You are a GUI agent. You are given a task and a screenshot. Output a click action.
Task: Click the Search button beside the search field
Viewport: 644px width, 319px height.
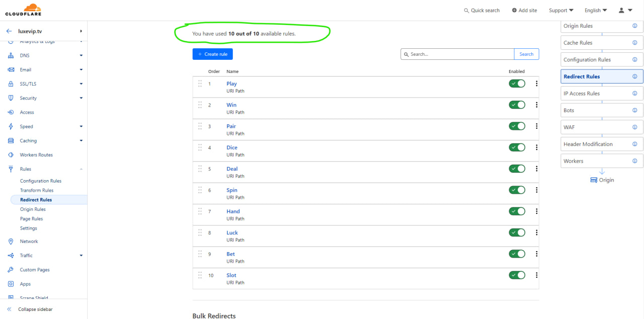click(526, 54)
